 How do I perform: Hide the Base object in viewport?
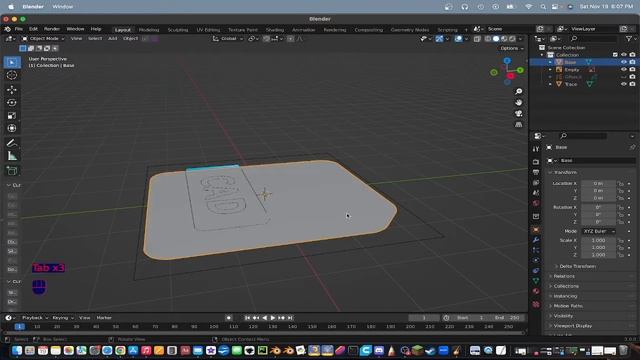tap(624, 62)
